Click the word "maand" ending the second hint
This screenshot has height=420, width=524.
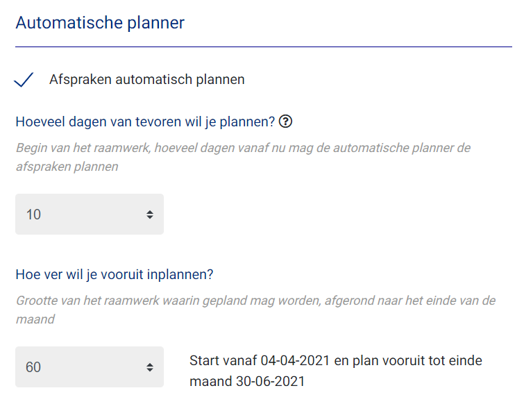[x=35, y=319]
